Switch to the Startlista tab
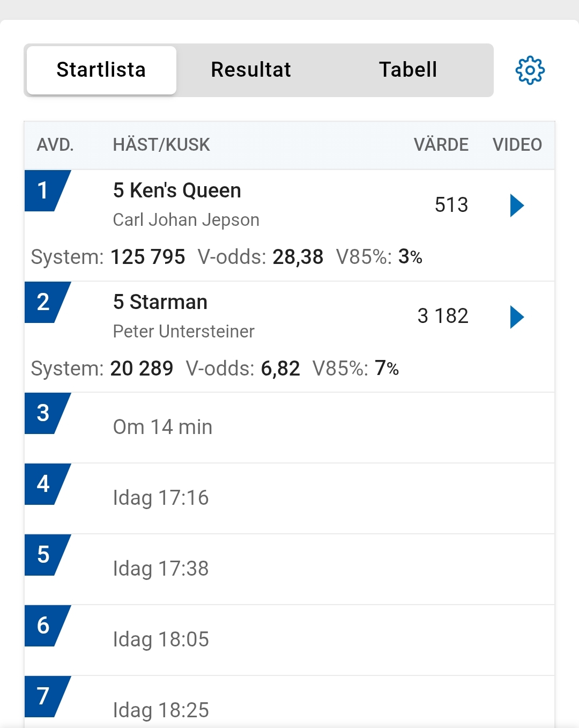The height and width of the screenshot is (728, 579). pyautogui.click(x=101, y=70)
